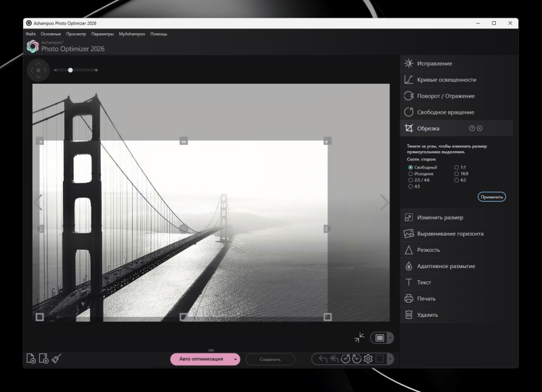542x392 pixels.
Task: Open Файл menu
Action: tap(30, 34)
